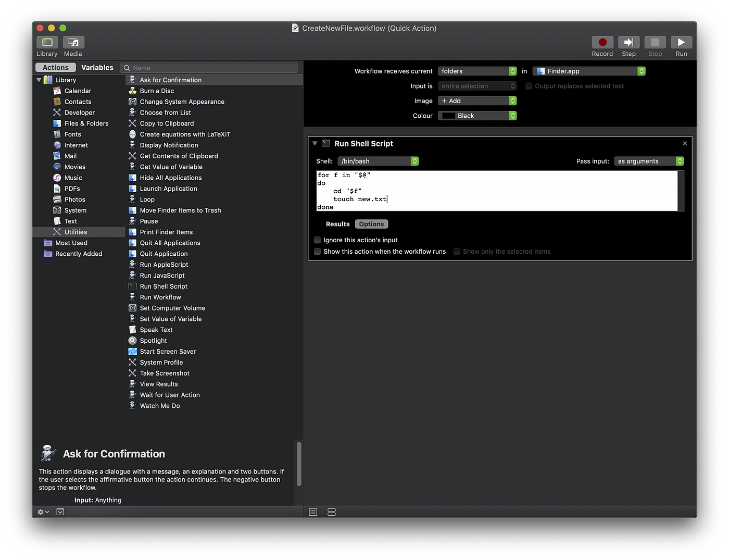Image resolution: width=729 pixels, height=560 pixels.
Task: Run the workflow with the Run icon
Action: [x=681, y=42]
